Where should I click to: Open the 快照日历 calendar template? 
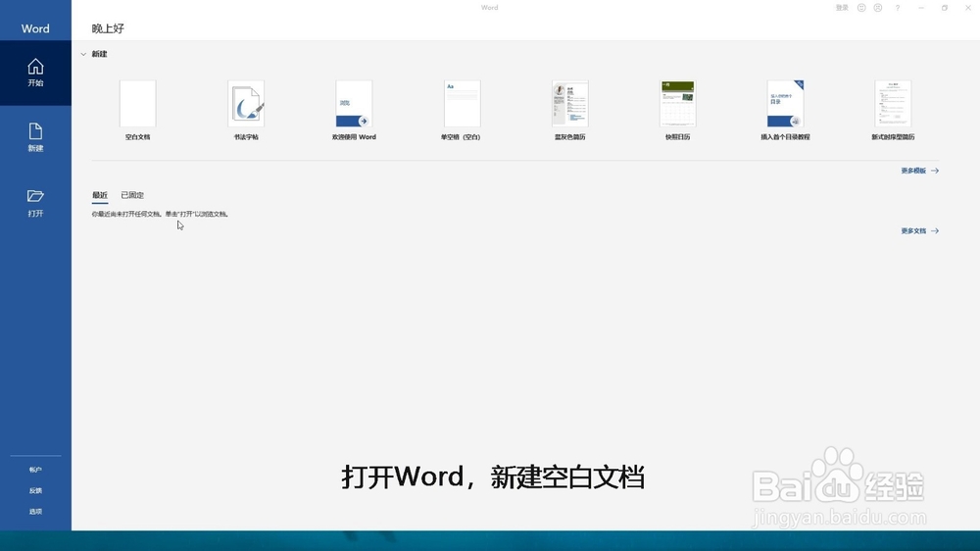click(677, 110)
